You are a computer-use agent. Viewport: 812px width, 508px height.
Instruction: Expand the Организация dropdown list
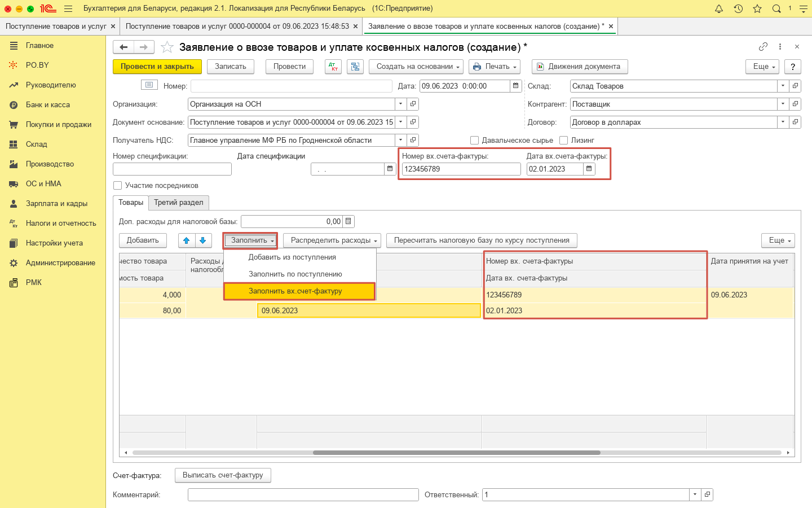tap(400, 104)
